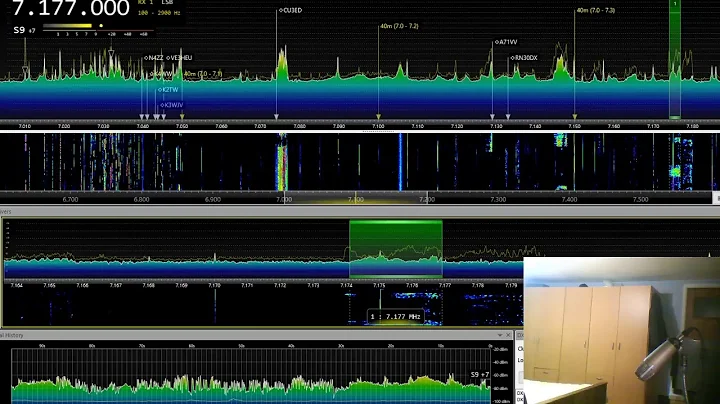The width and height of the screenshot is (720, 404).
Task: Close the Signal History panel
Action: pos(508,336)
